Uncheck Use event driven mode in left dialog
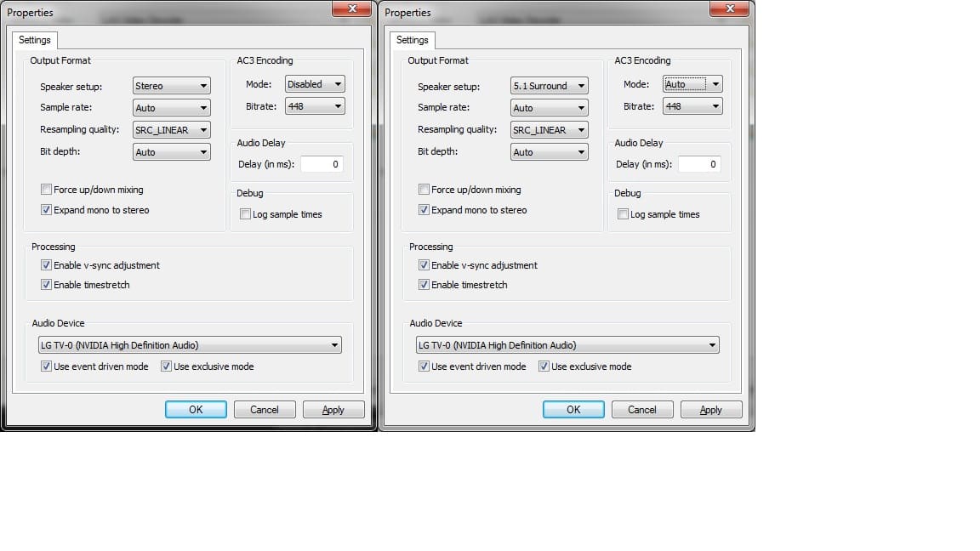980x551 pixels. 47,366
